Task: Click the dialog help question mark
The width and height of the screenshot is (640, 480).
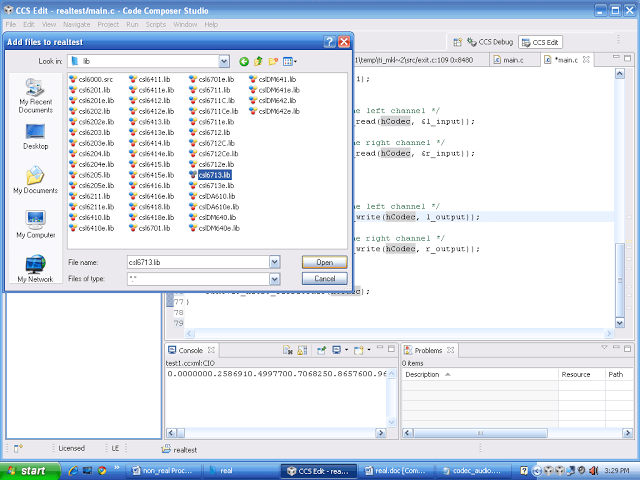Action: pos(329,42)
